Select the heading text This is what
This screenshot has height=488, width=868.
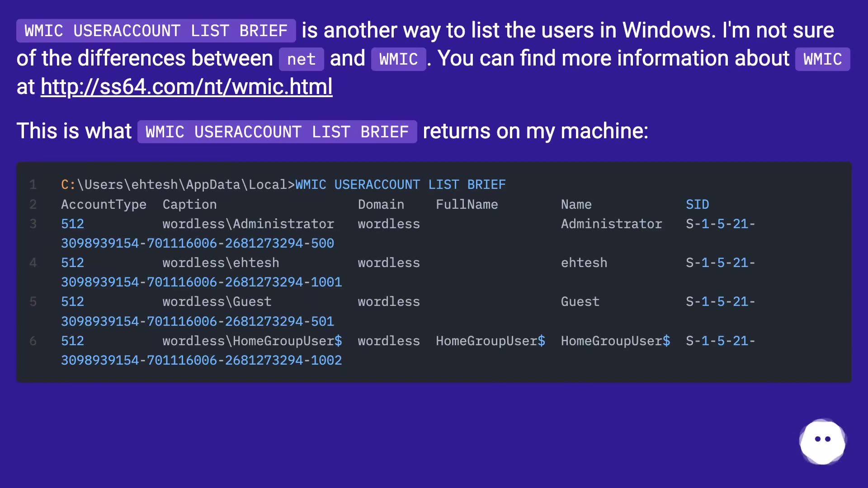click(x=74, y=131)
